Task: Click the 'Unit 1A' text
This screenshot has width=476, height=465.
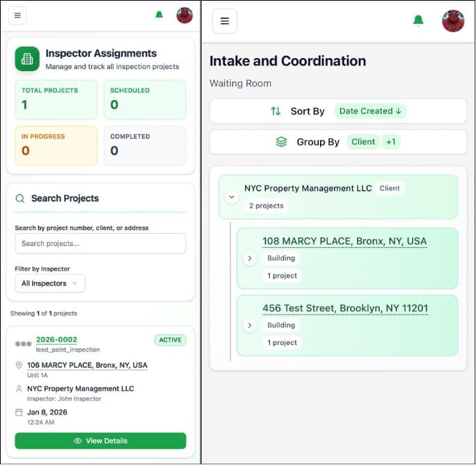Action: coord(38,375)
